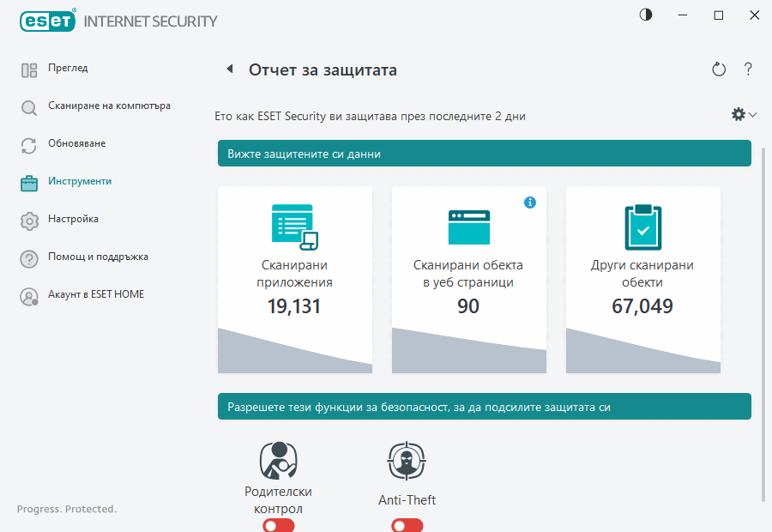Open help for the security report
This screenshot has width=772, height=532.
coord(748,70)
